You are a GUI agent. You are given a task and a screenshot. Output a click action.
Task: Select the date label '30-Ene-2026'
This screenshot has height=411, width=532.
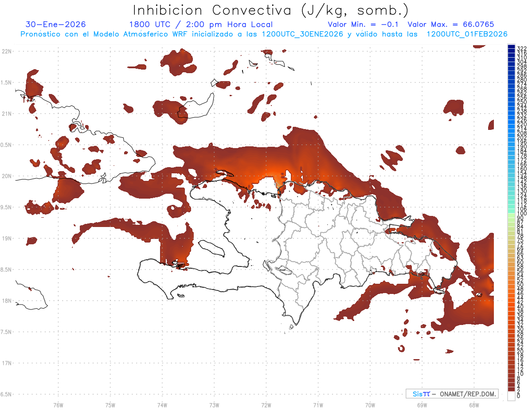pyautogui.click(x=56, y=24)
